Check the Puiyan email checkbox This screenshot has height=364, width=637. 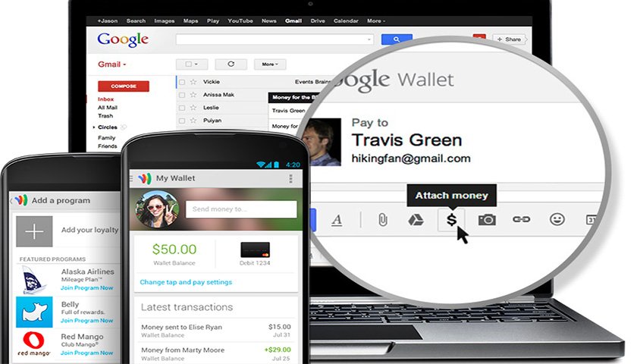pyautogui.click(x=182, y=121)
